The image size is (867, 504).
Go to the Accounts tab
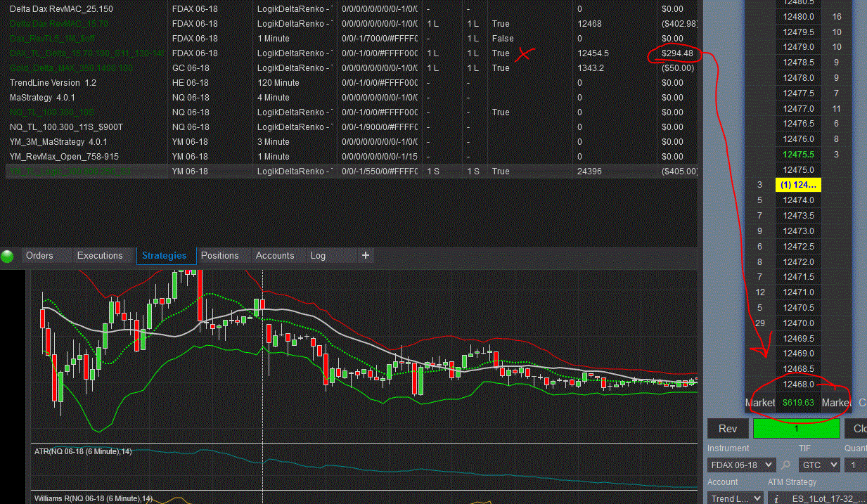(x=275, y=255)
